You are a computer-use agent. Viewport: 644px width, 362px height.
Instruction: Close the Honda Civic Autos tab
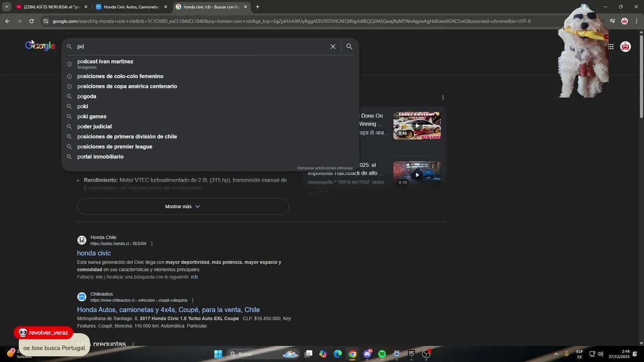click(x=166, y=7)
